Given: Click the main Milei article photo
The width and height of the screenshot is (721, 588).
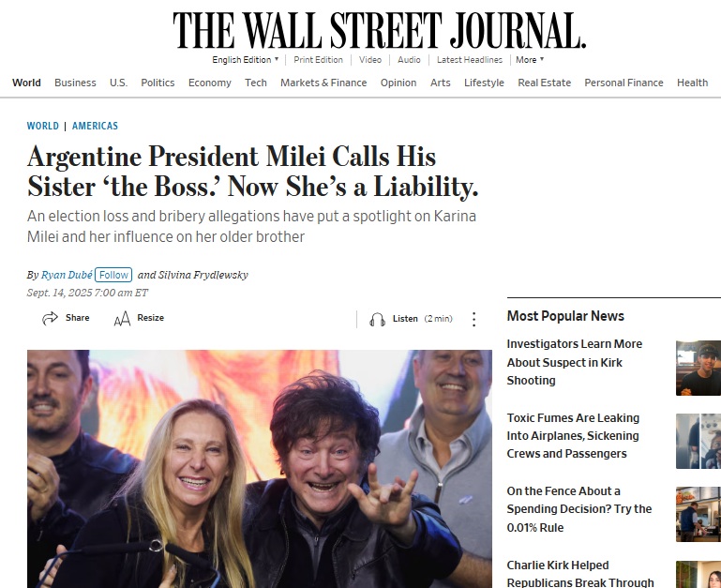Looking at the screenshot, I should pyautogui.click(x=259, y=469).
